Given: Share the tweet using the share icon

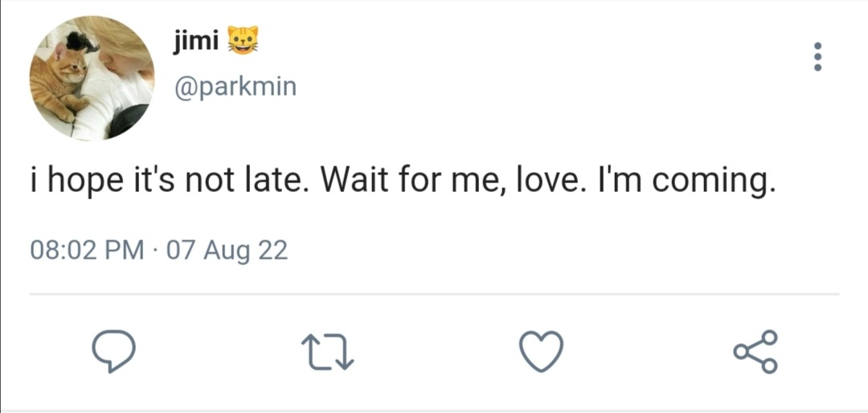Looking at the screenshot, I should point(755,351).
